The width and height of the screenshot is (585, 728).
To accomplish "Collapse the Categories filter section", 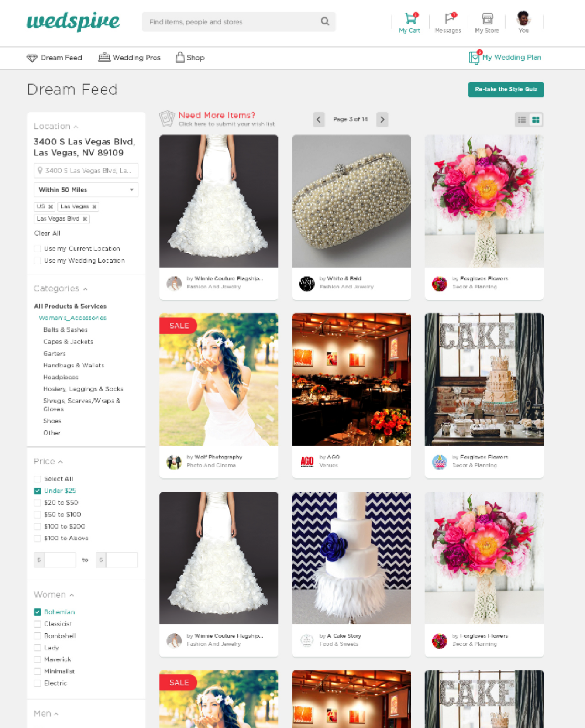I will [x=86, y=289].
